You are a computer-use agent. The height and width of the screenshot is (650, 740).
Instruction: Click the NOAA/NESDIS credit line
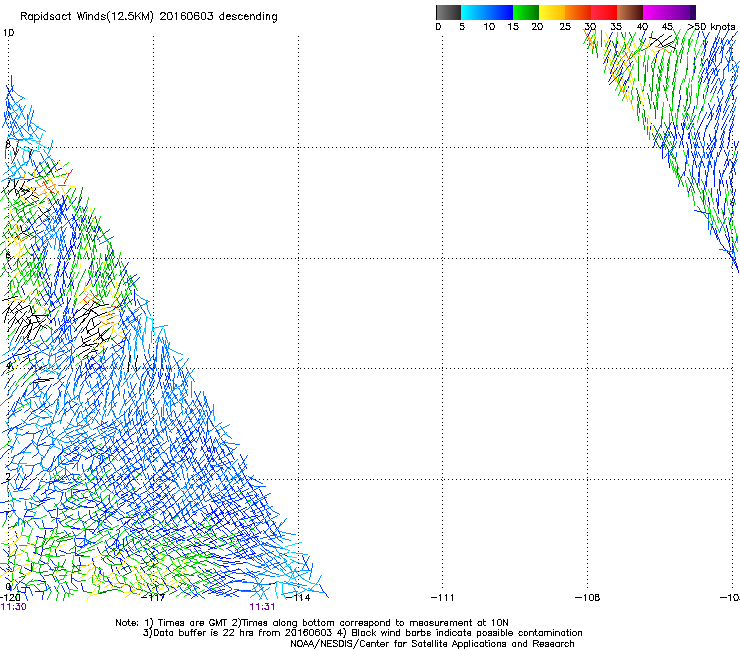pyautogui.click(x=432, y=644)
